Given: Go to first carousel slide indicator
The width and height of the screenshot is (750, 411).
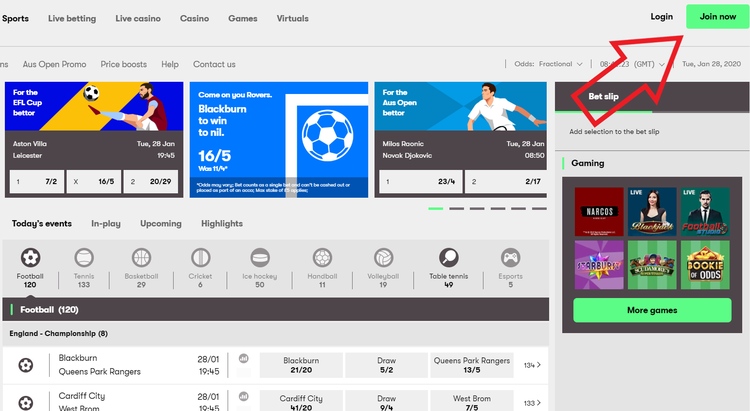Looking at the screenshot, I should point(436,209).
